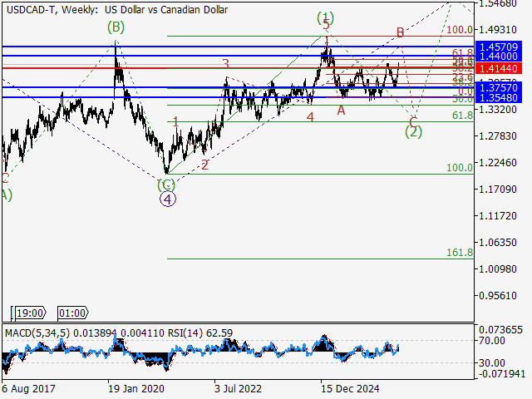Image resolution: width=532 pixels, height=399 pixels.
Task: Click the 1.27830 price scale value
Action: 498,136
